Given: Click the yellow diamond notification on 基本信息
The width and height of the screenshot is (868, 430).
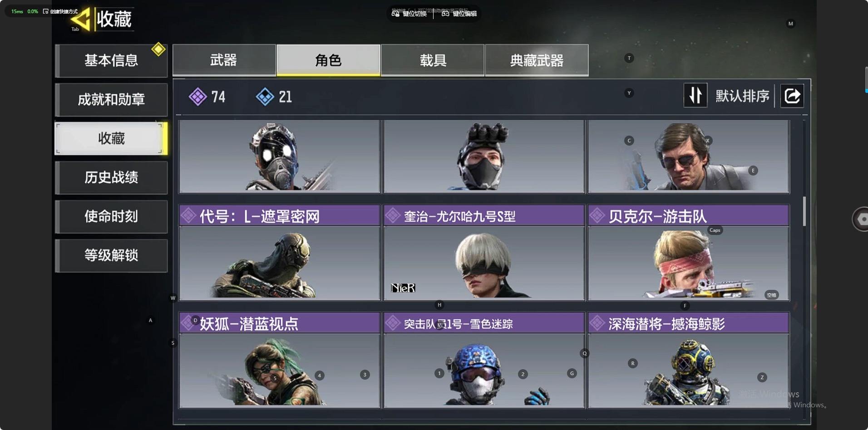Looking at the screenshot, I should tap(158, 49).
